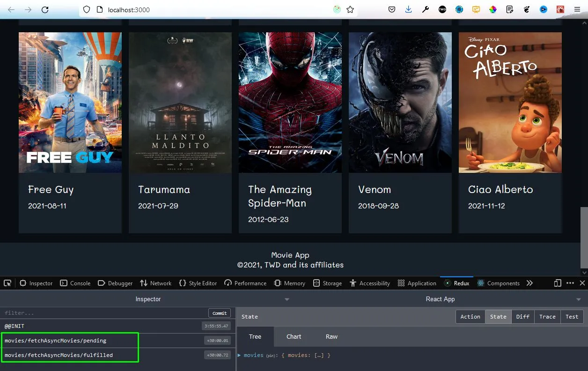Click the orange presentation chart extension icon
The height and width of the screenshot is (371, 588).
(476, 9)
